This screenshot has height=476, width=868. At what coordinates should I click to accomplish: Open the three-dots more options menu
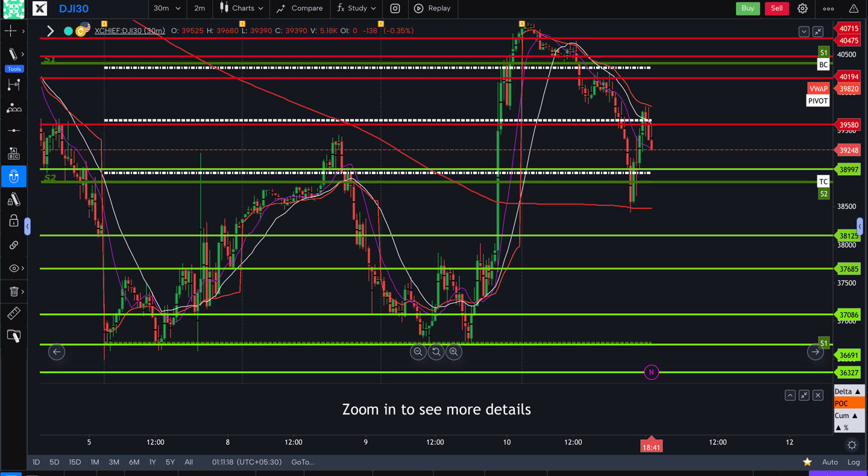pyautogui.click(x=828, y=8)
